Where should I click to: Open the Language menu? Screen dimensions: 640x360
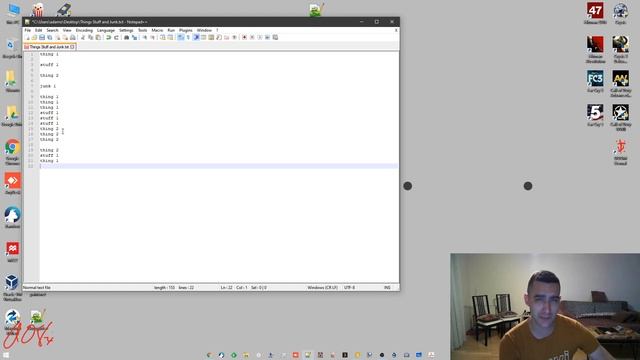click(106, 30)
